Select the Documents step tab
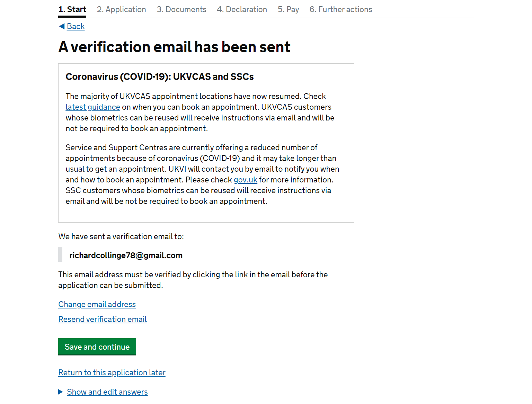532x404 pixels. (181, 9)
